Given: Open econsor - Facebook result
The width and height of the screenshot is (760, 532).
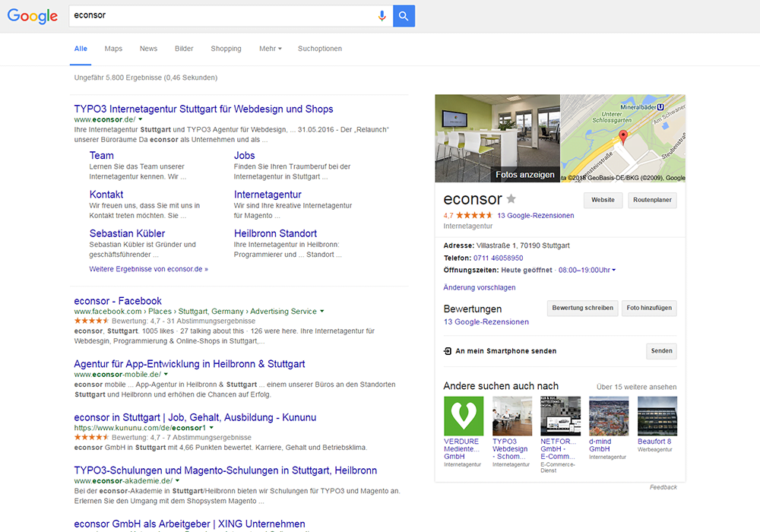Looking at the screenshot, I should (118, 301).
